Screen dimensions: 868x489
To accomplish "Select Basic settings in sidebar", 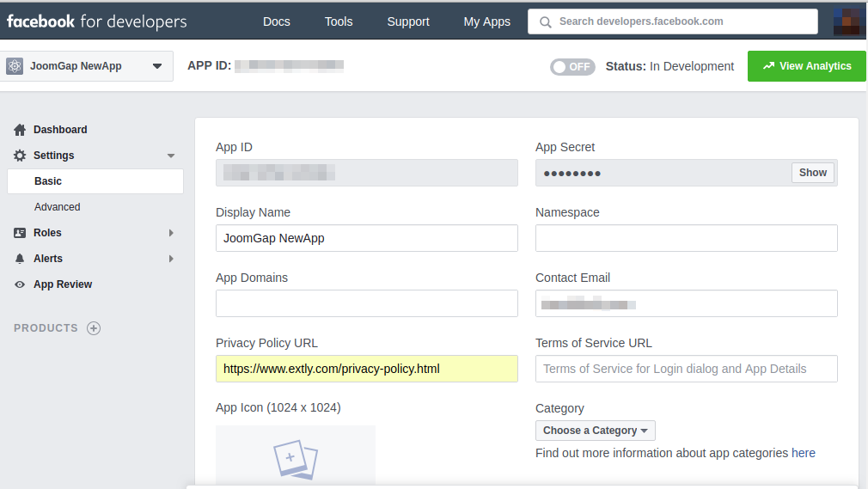I will pos(95,181).
